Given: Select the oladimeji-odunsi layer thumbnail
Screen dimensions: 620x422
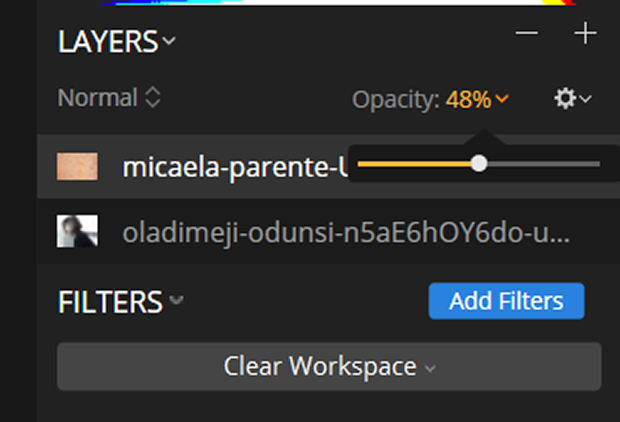Looking at the screenshot, I should (78, 231).
